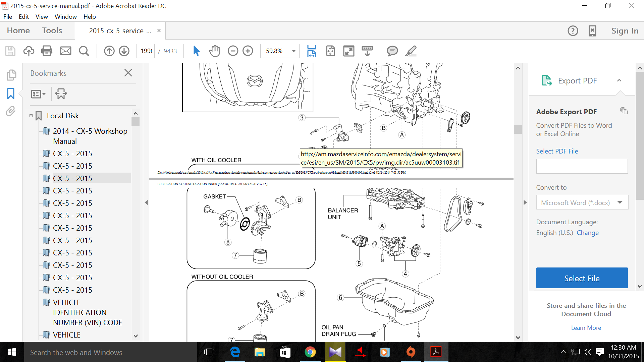The image size is (644, 362).
Task: Collapse the left navigation pane arrow
Action: pos(146,202)
